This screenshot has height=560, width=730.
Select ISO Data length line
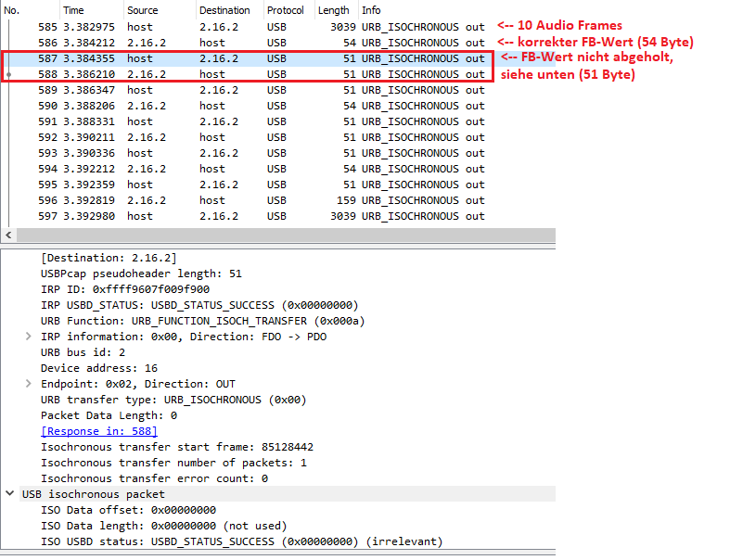164,526
